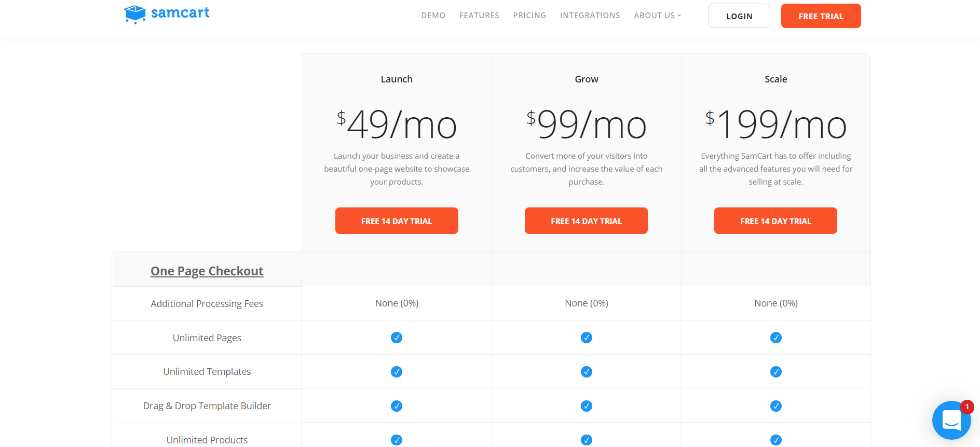Open the live chat widget icon

point(951,420)
